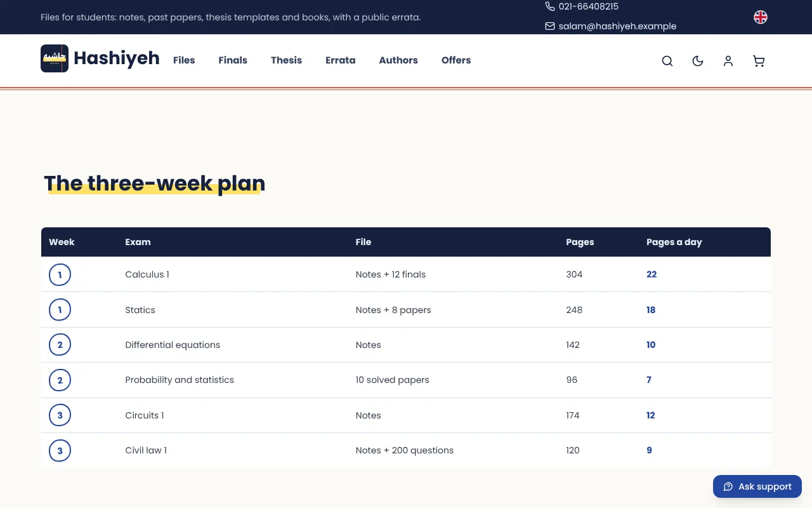Click the Ask support button
The height and width of the screenshot is (508, 812).
(x=757, y=486)
